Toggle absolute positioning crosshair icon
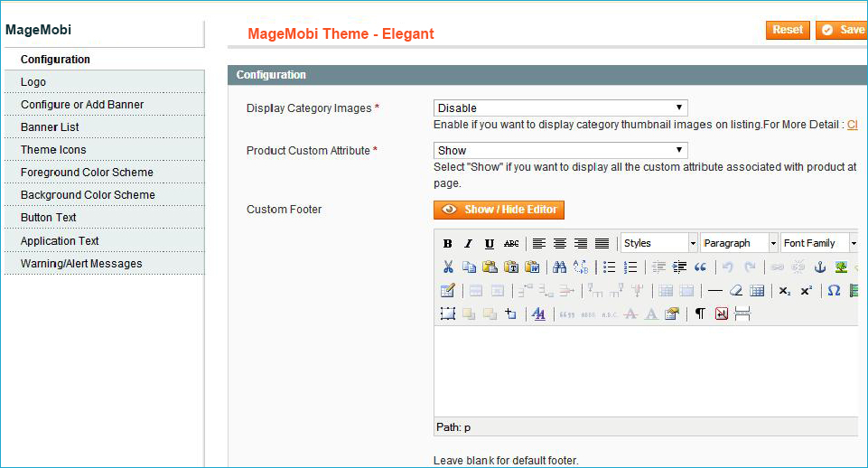The image size is (868, 468). pyautogui.click(x=511, y=314)
